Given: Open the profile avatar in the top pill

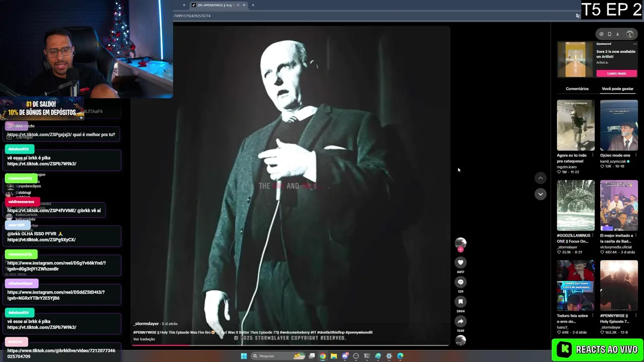Looking at the screenshot, I should coord(630,34).
